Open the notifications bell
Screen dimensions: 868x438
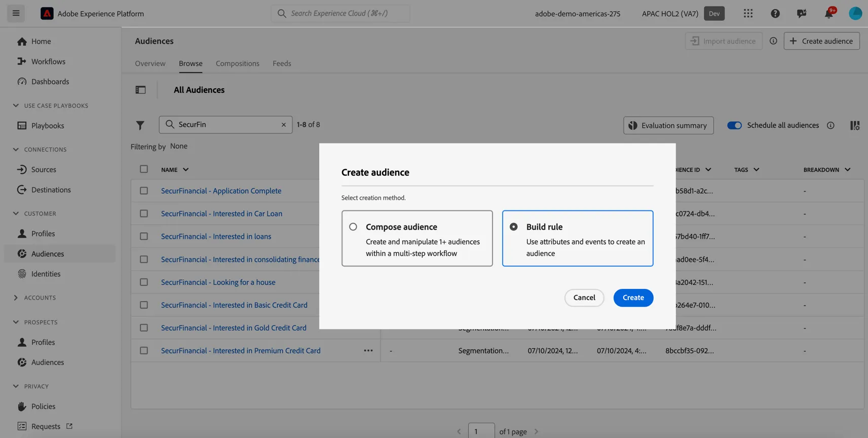pos(829,13)
